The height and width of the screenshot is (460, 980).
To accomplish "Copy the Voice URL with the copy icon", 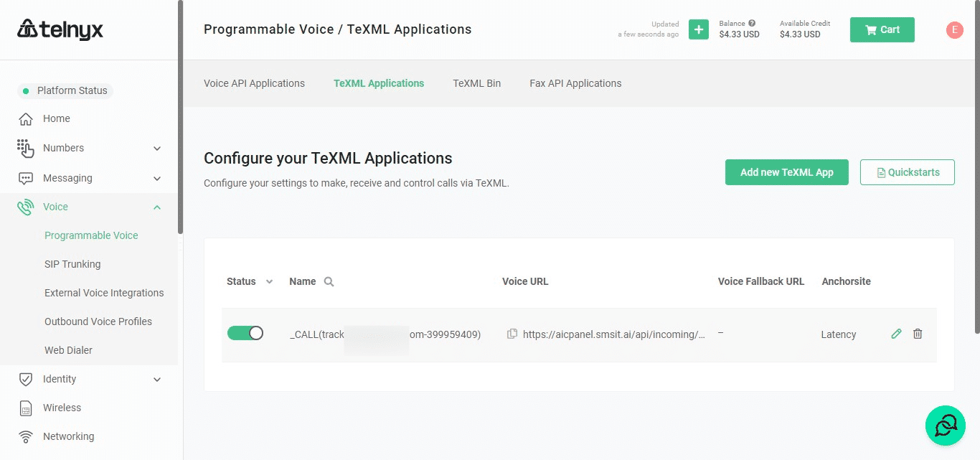I will point(512,334).
